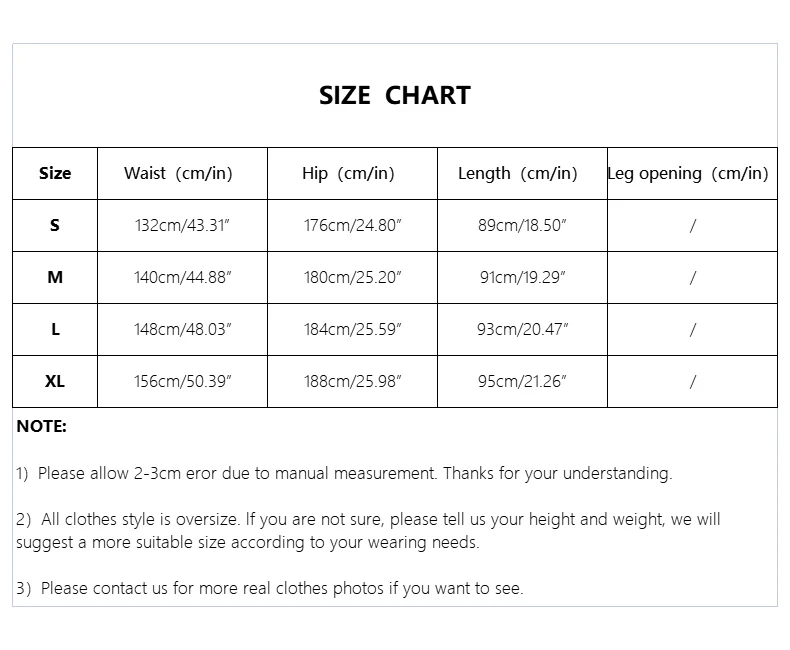
Task: Click length value 93cm/20.47"
Action: [x=522, y=329]
